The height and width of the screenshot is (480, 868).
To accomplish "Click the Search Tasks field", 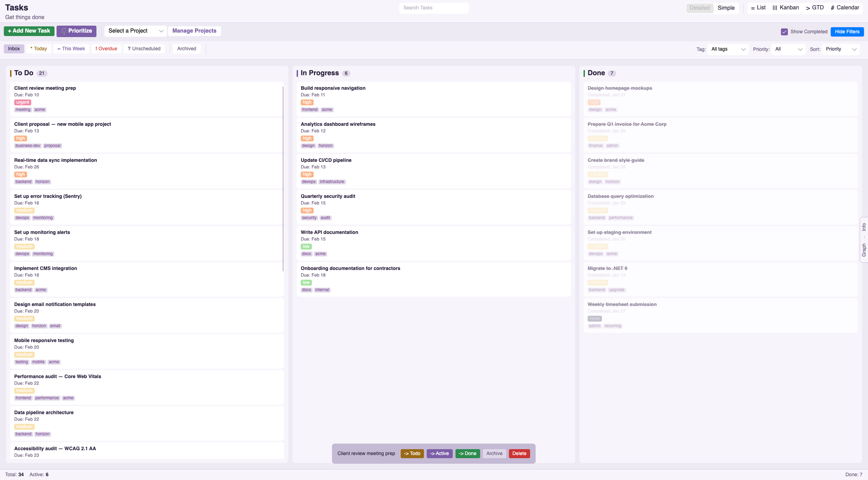I will point(433,8).
